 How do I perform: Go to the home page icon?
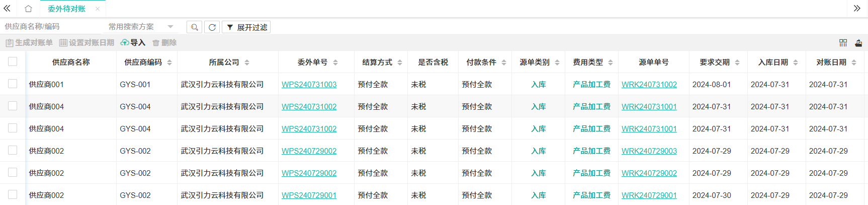pyautogui.click(x=28, y=9)
